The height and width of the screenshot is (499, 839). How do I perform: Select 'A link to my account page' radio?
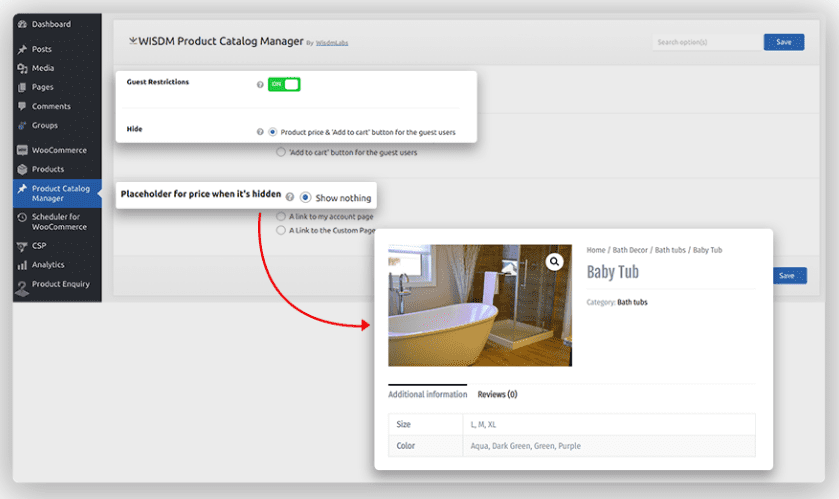[x=281, y=216]
